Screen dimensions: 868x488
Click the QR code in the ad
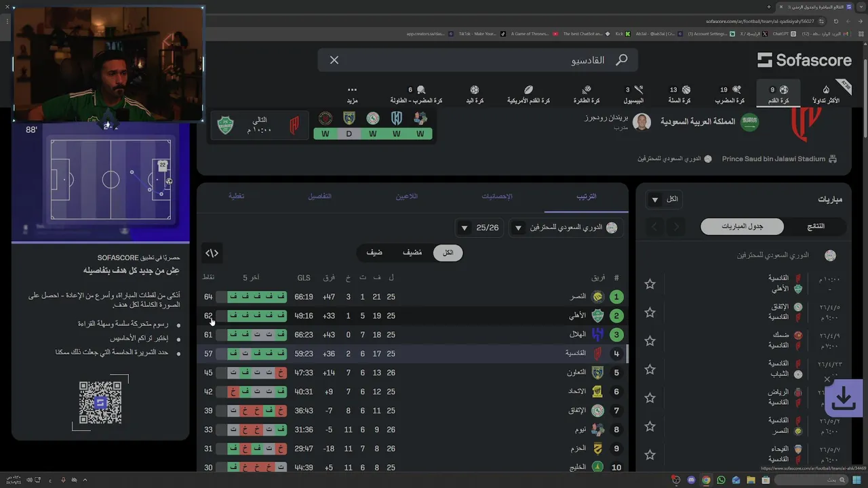pos(100,403)
